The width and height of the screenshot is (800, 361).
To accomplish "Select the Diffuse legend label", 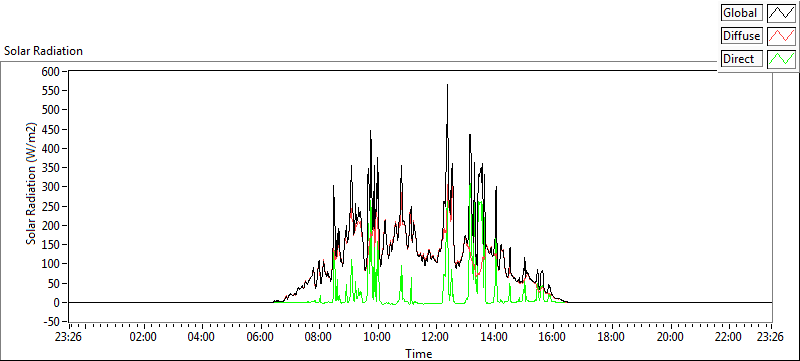I will (742, 36).
